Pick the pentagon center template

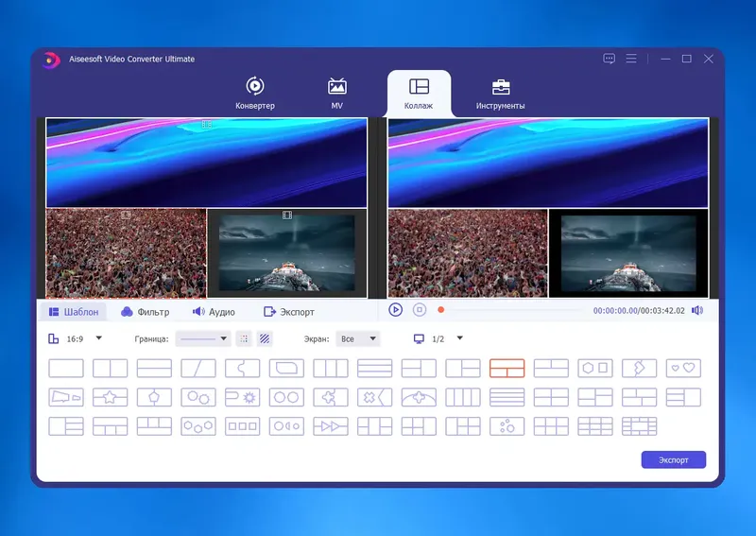pos(154,398)
